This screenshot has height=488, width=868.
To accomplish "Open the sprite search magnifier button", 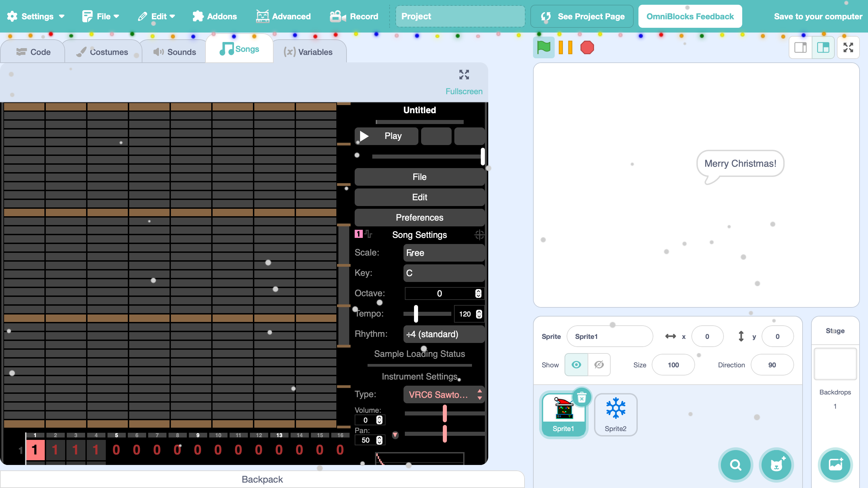I will click(735, 465).
